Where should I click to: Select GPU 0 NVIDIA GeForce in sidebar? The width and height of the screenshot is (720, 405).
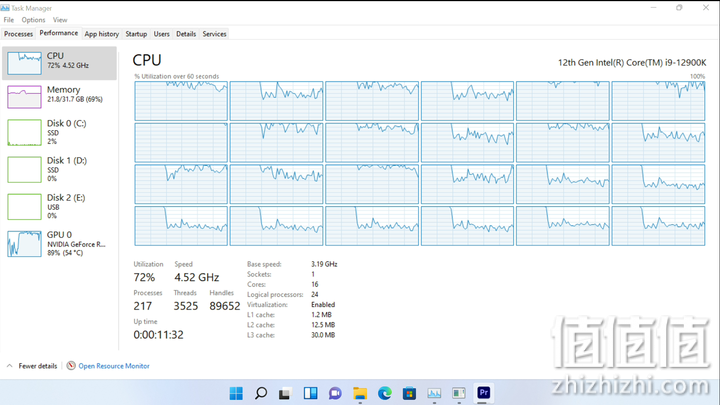[60, 244]
